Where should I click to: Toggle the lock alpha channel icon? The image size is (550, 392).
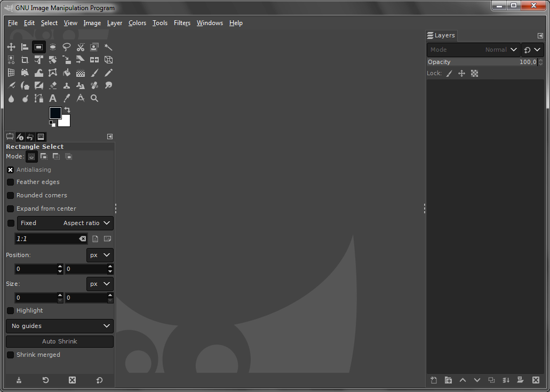(475, 73)
